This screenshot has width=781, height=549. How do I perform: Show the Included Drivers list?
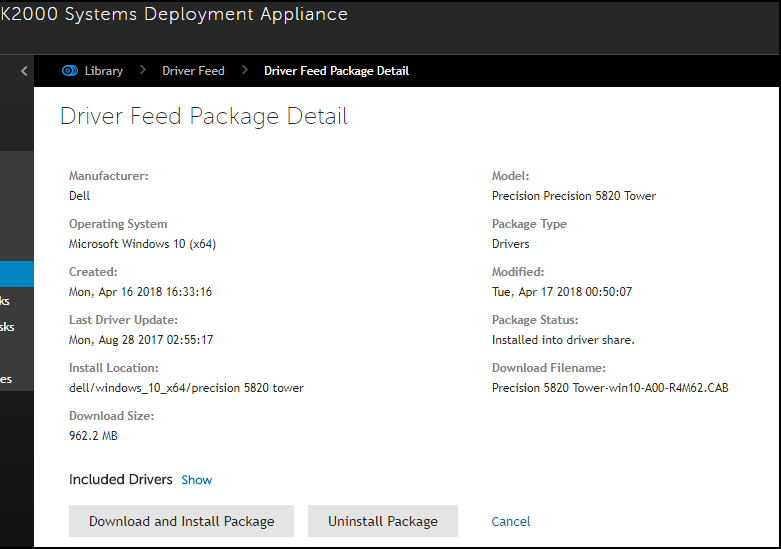coord(196,480)
